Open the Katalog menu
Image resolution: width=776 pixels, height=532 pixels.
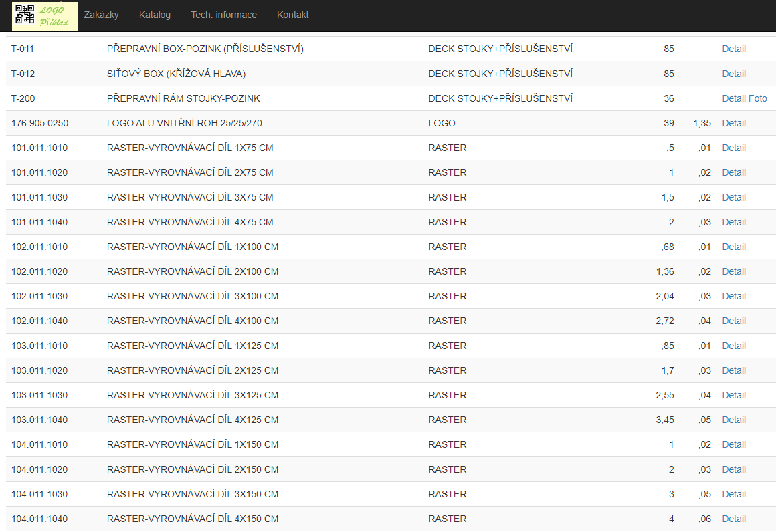[x=155, y=15]
